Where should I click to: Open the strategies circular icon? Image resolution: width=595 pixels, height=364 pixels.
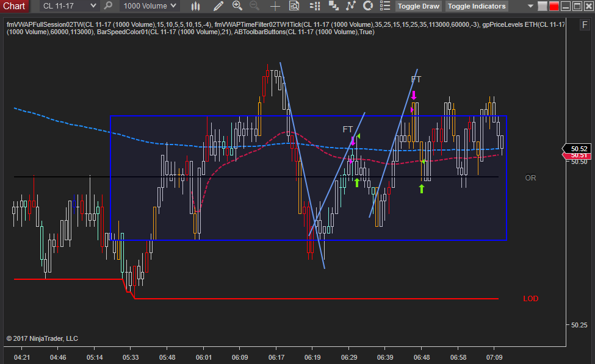point(368,5)
